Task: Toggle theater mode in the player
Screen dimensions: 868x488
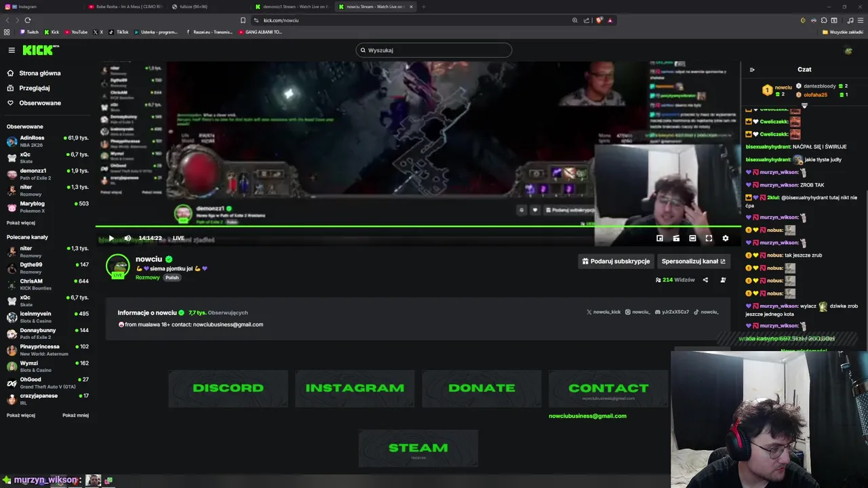Action: (x=692, y=238)
